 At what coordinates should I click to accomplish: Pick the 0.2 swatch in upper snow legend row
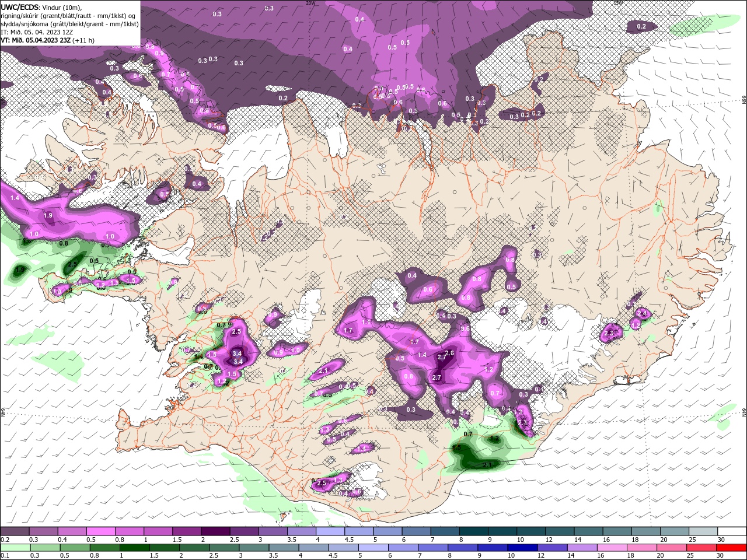14,531
